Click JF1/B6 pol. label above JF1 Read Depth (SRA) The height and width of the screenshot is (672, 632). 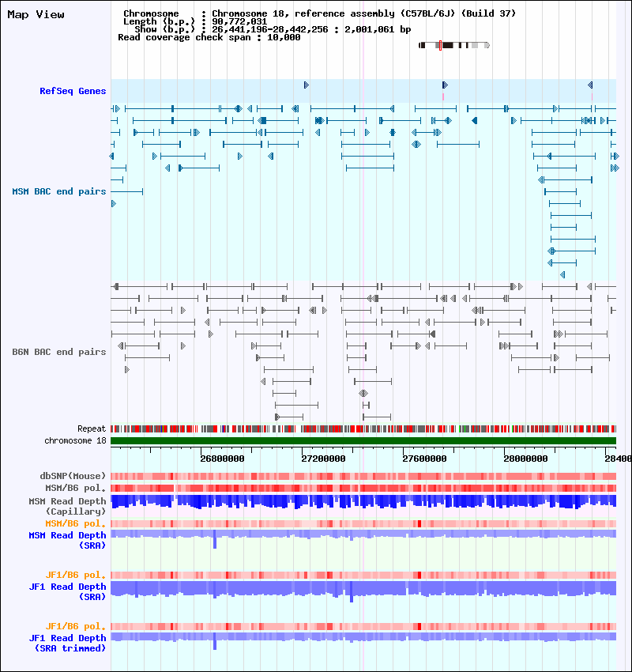point(75,575)
